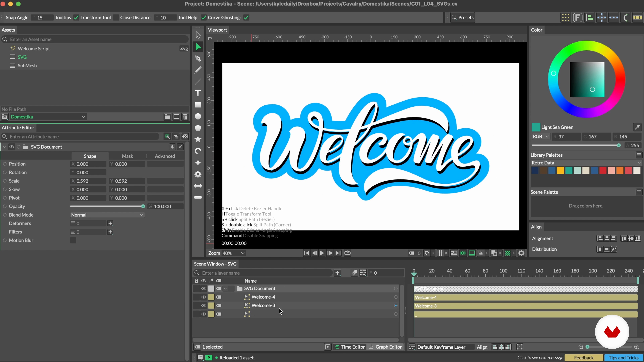This screenshot has height=362, width=644.
Task: Select the Pencil tool
Action: point(198,70)
